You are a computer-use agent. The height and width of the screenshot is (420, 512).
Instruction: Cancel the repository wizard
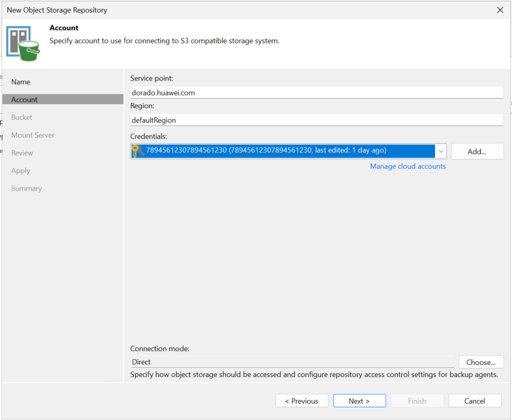point(474,401)
